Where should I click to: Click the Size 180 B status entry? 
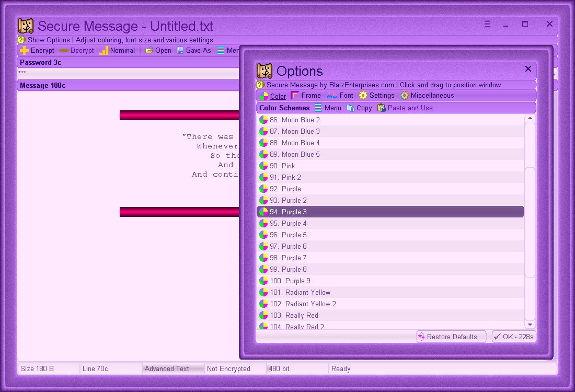point(48,368)
